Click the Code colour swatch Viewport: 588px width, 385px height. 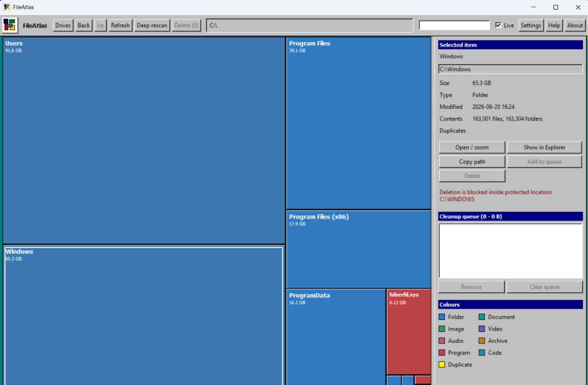482,353
